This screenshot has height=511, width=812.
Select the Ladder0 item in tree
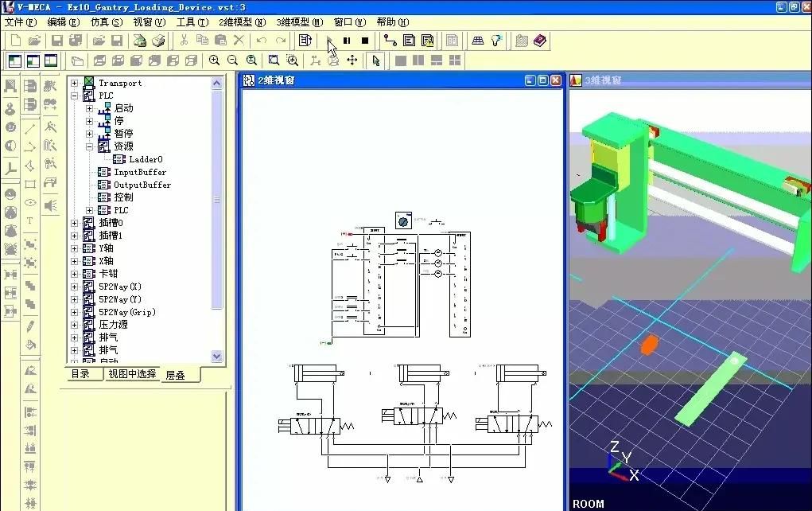pos(146,159)
